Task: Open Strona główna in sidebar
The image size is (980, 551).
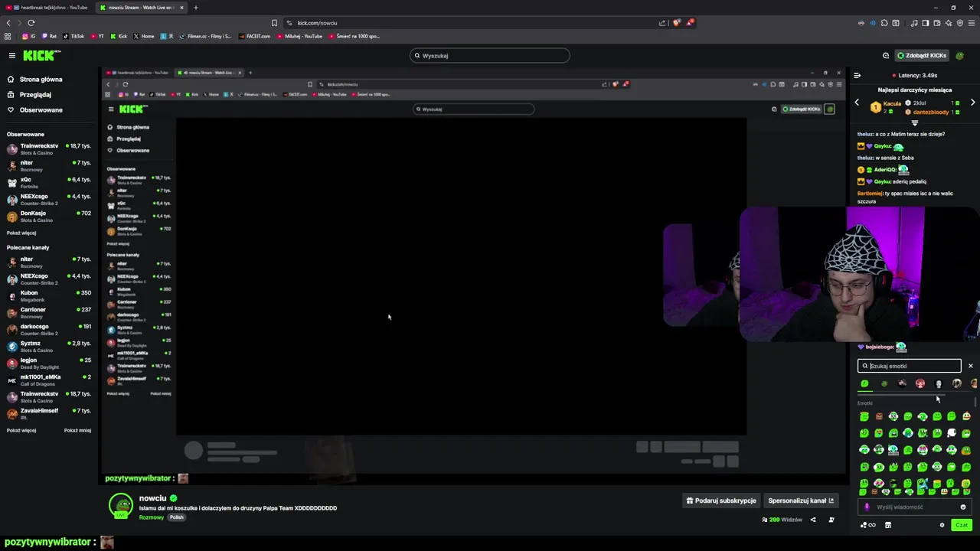Action: (35, 79)
